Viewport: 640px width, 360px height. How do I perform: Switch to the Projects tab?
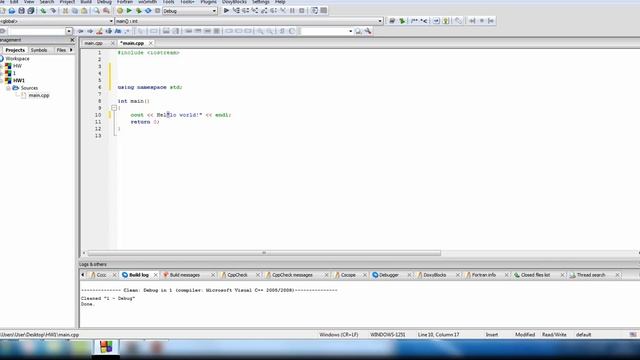pos(15,50)
